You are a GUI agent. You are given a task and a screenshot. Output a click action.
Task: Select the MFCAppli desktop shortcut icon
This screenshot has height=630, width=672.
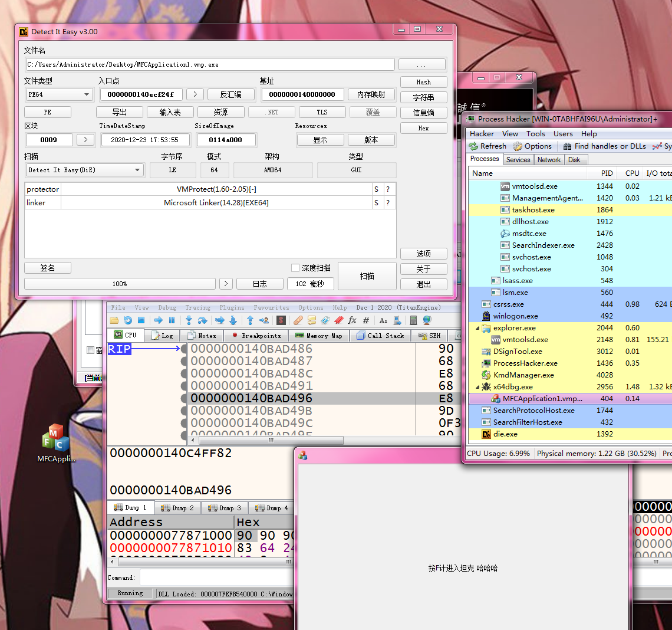click(56, 443)
